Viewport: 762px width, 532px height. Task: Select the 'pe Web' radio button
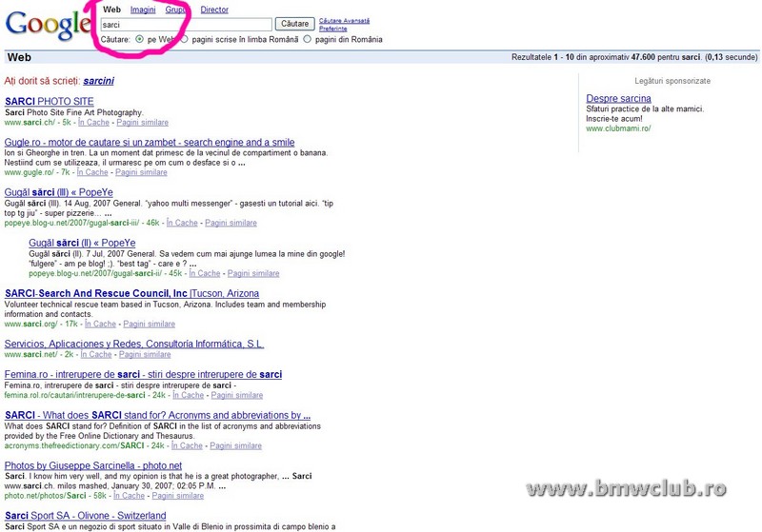[x=139, y=39]
